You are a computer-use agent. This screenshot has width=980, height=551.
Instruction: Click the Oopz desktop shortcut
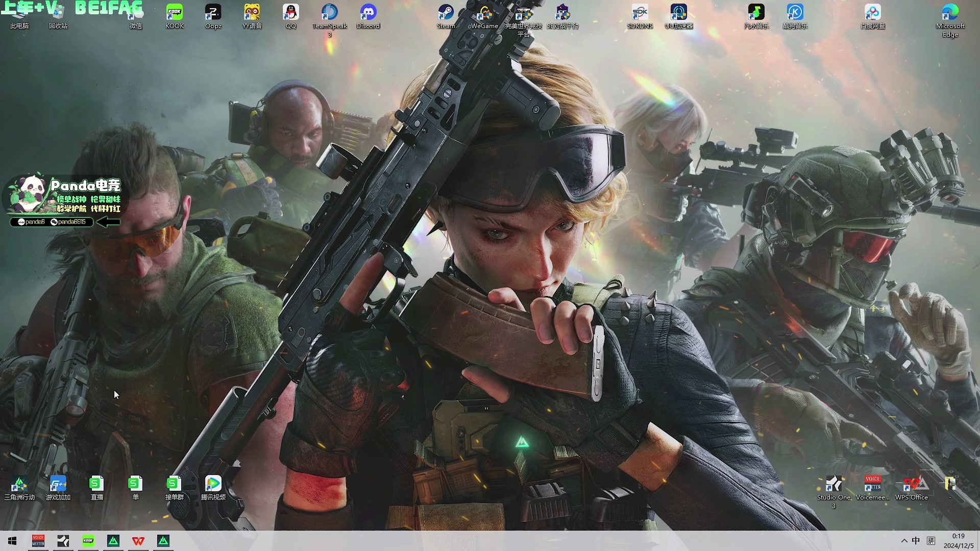(213, 16)
